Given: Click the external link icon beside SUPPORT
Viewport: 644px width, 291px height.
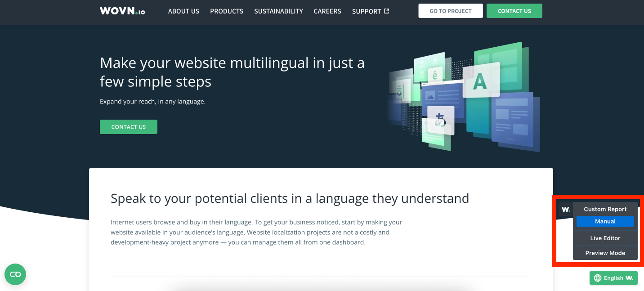Looking at the screenshot, I should pyautogui.click(x=386, y=11).
